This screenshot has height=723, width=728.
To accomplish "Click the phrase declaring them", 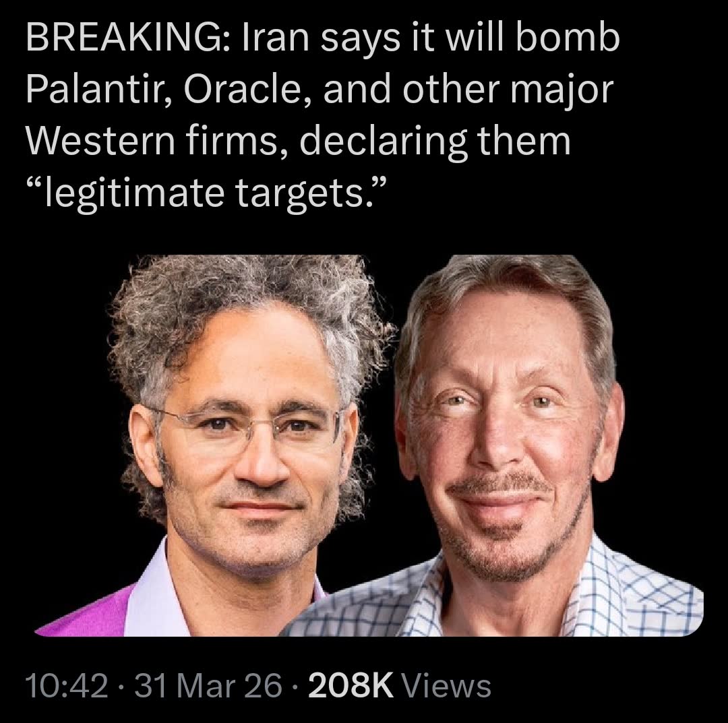I will [x=437, y=142].
